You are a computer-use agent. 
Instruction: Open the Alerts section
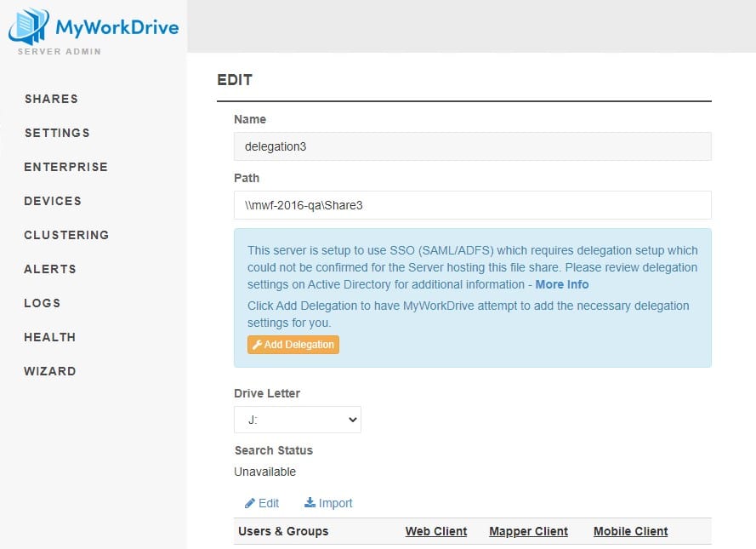50,269
